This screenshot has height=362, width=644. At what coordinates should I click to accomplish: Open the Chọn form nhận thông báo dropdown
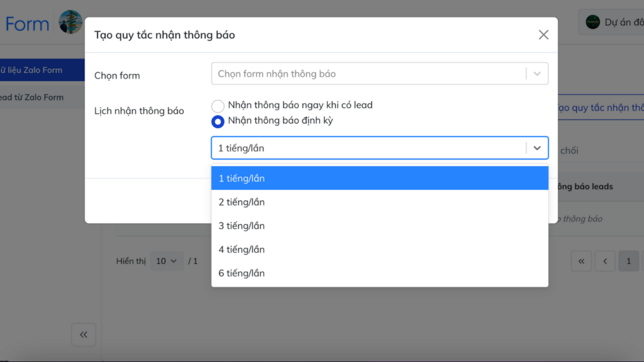[x=379, y=74]
